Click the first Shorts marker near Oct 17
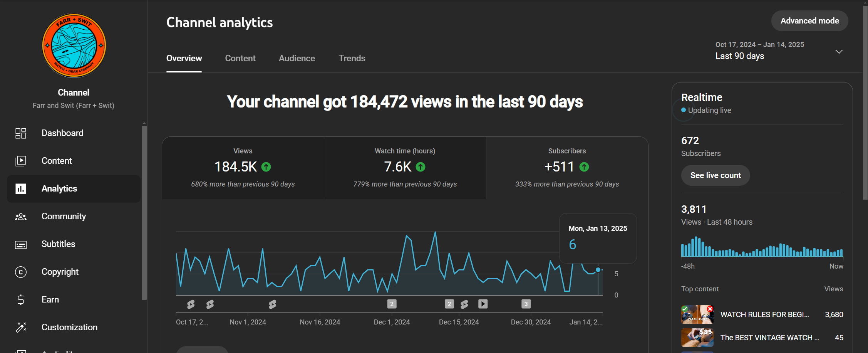The image size is (868, 353). click(191, 304)
